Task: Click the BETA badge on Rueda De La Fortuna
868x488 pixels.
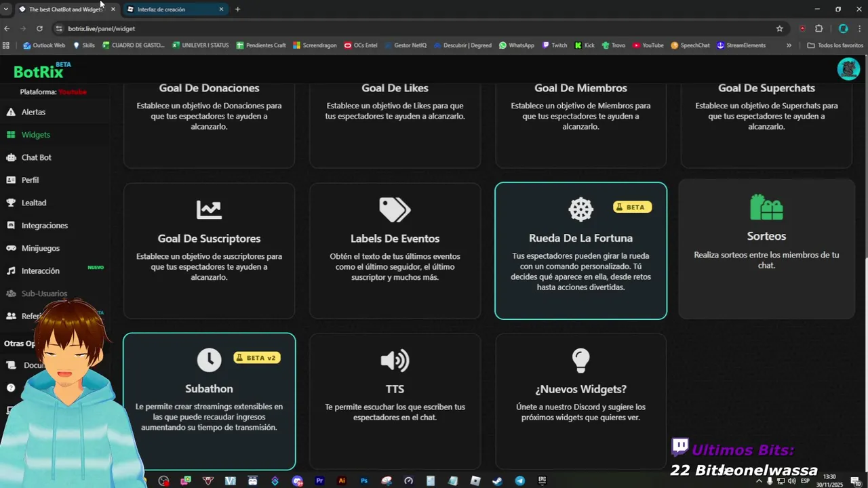Action: (632, 207)
